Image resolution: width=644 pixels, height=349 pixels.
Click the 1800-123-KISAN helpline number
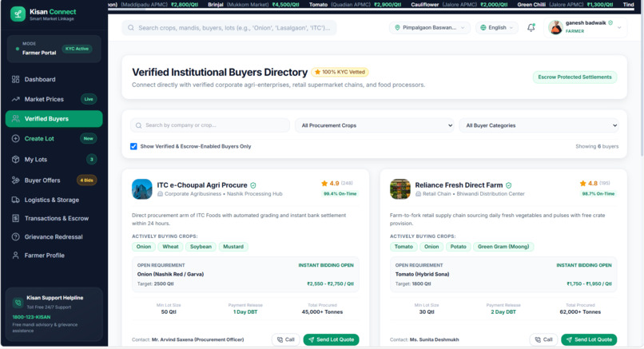tap(32, 317)
